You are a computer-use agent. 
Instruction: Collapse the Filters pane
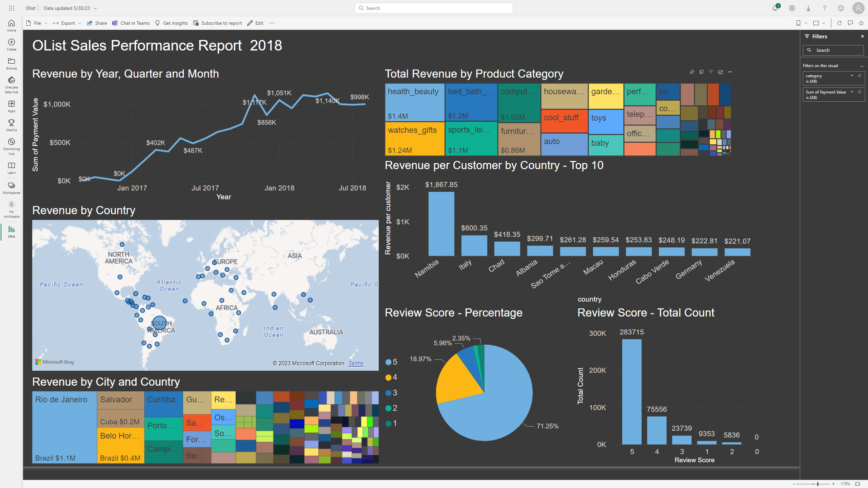tap(862, 36)
